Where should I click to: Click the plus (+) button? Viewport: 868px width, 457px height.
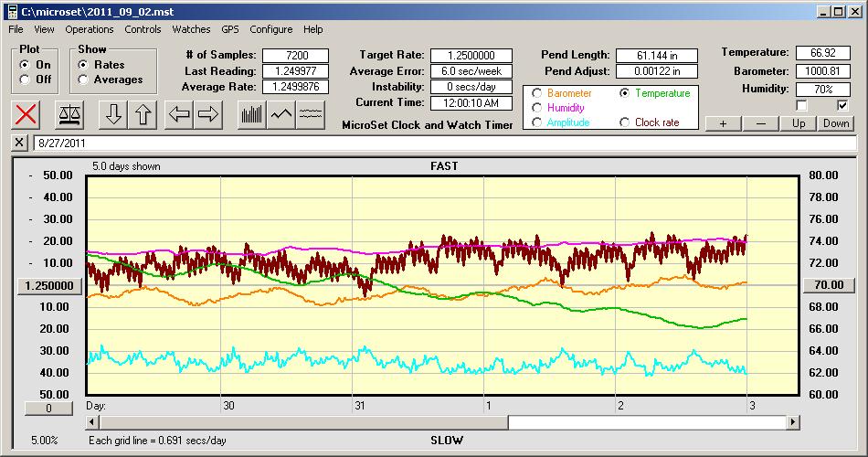(723, 123)
